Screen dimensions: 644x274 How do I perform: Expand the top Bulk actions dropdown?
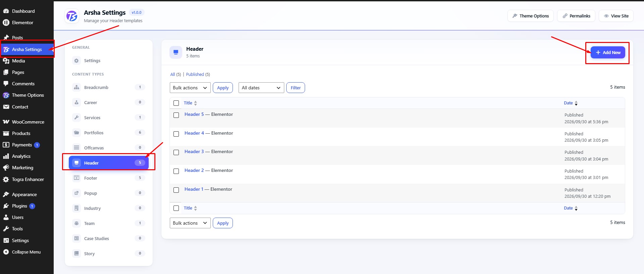[190, 88]
